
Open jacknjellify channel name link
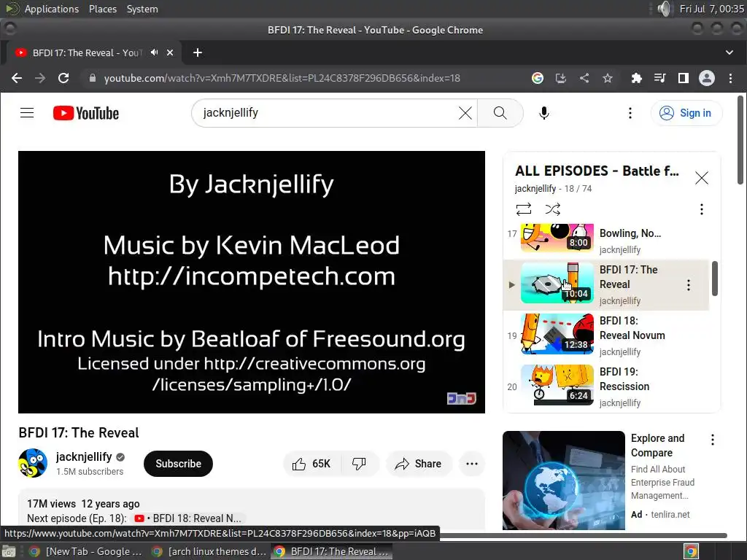84,456
